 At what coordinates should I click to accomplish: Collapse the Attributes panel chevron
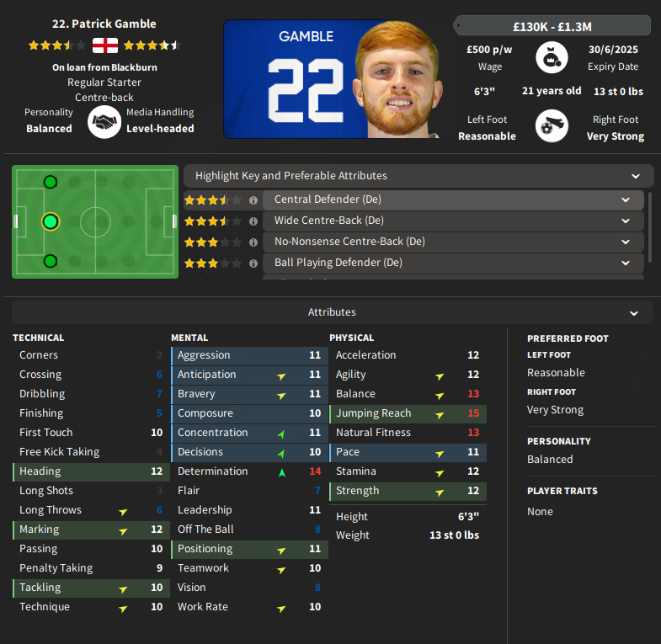pos(633,312)
